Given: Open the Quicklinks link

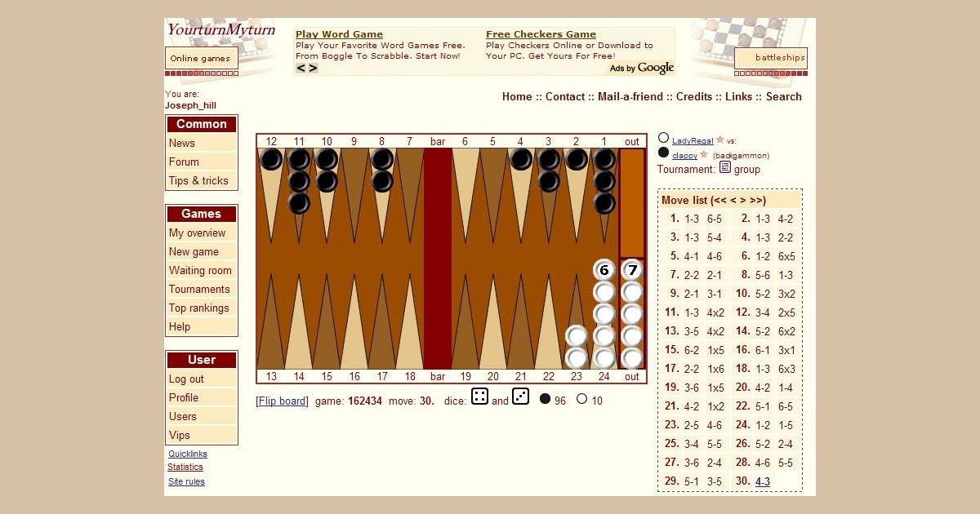Looking at the screenshot, I should click(x=188, y=454).
